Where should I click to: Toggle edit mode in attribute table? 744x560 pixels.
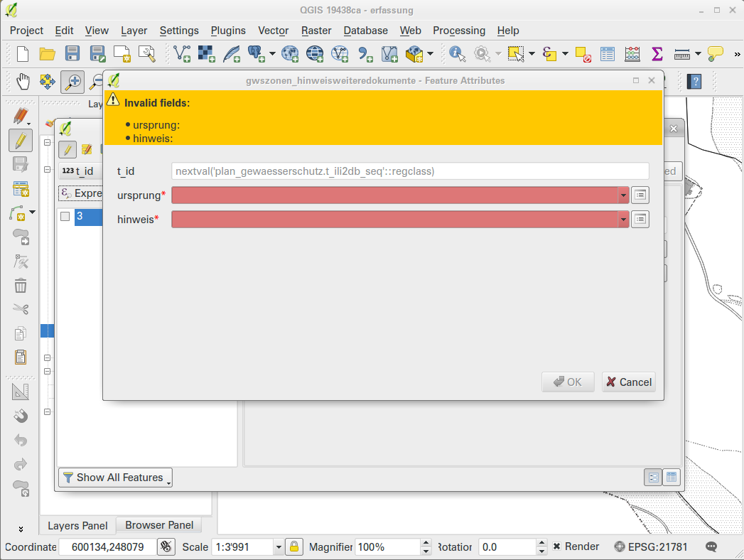click(x=68, y=149)
